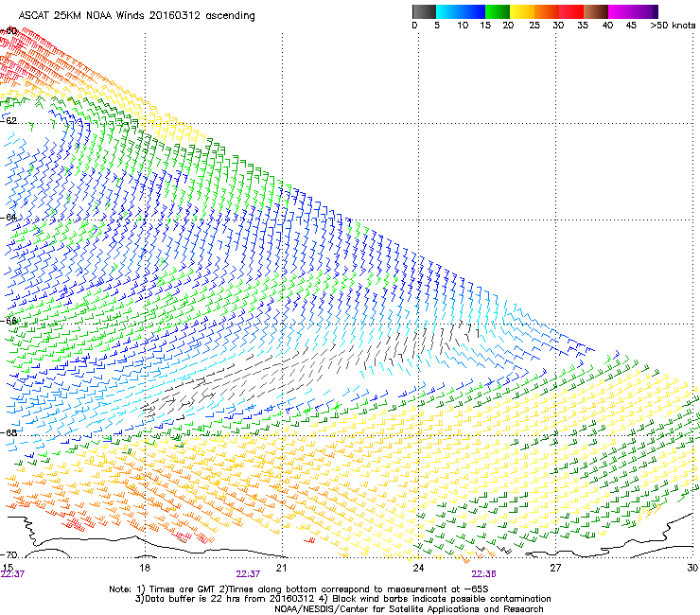The width and height of the screenshot is (700, 615).
Task: Click the '-66' latitude label
Action: tap(9, 321)
